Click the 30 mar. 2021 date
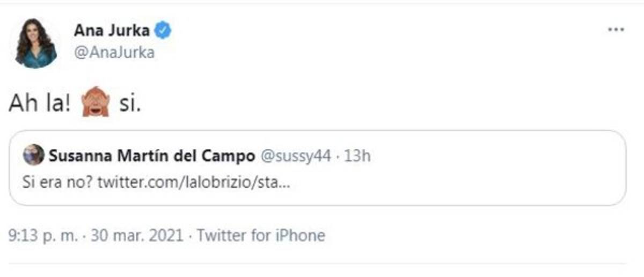Image resolution: width=644 pixels, height=277 pixels. [135, 235]
